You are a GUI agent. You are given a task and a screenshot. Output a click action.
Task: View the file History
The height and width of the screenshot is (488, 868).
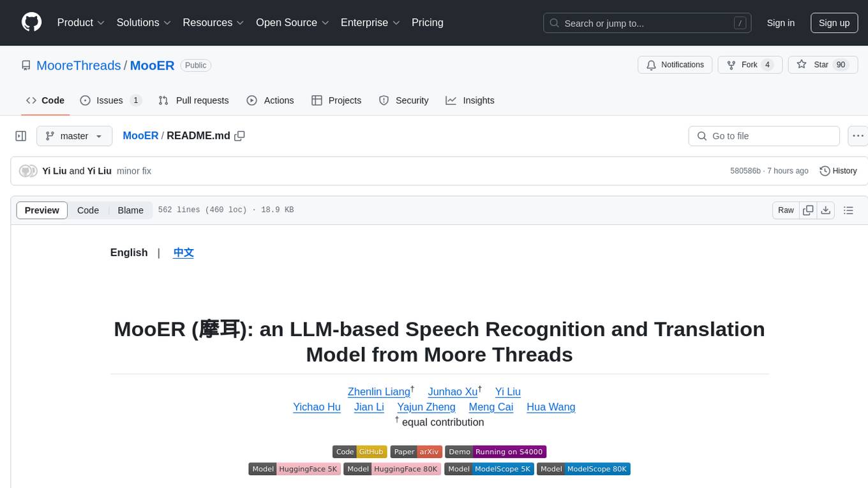[838, 171]
